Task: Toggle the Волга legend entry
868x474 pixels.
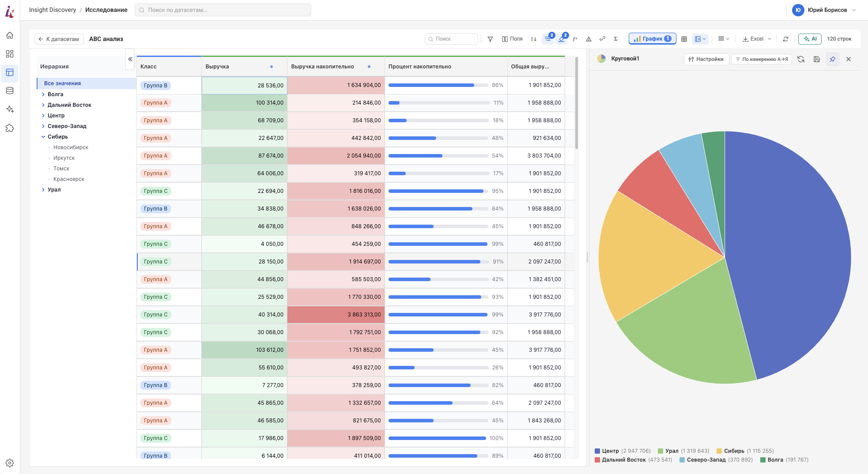Action: (784, 460)
